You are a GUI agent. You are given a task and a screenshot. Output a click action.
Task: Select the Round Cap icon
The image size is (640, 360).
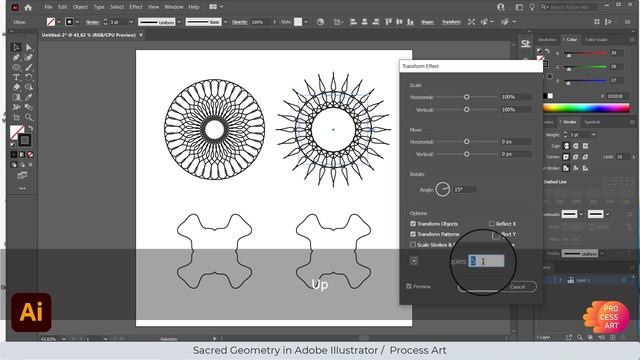pyautogui.click(x=576, y=146)
